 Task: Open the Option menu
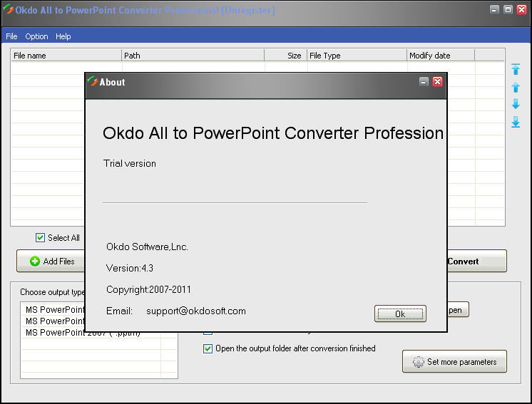(36, 36)
